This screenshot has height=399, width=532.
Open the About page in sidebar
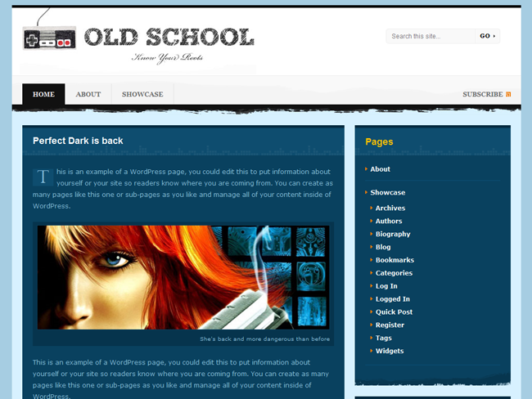click(x=380, y=169)
